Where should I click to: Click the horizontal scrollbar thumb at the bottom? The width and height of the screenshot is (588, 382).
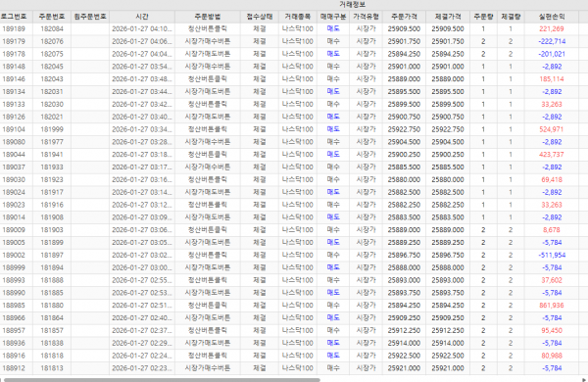[162, 380]
